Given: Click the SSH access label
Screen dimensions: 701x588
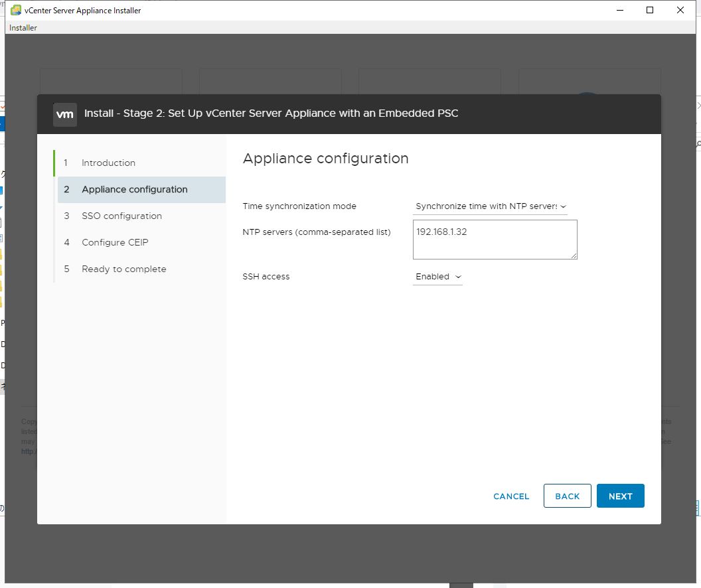Looking at the screenshot, I should pos(266,277).
